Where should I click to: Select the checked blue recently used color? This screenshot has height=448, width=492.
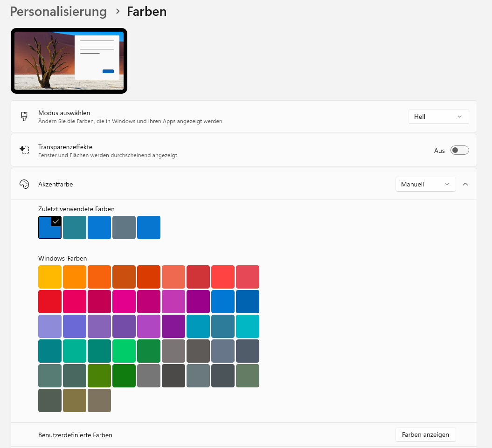(x=50, y=227)
